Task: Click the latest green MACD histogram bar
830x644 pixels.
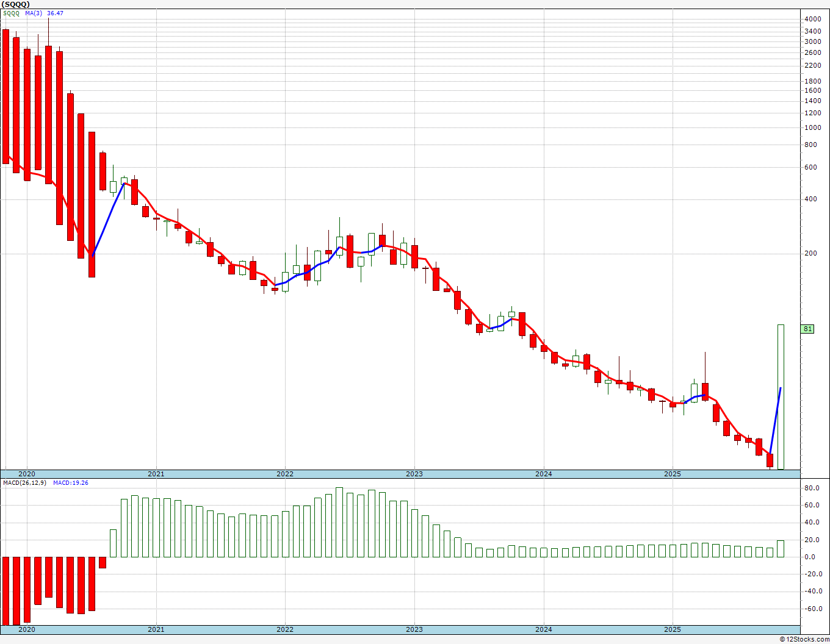Action: click(x=781, y=549)
